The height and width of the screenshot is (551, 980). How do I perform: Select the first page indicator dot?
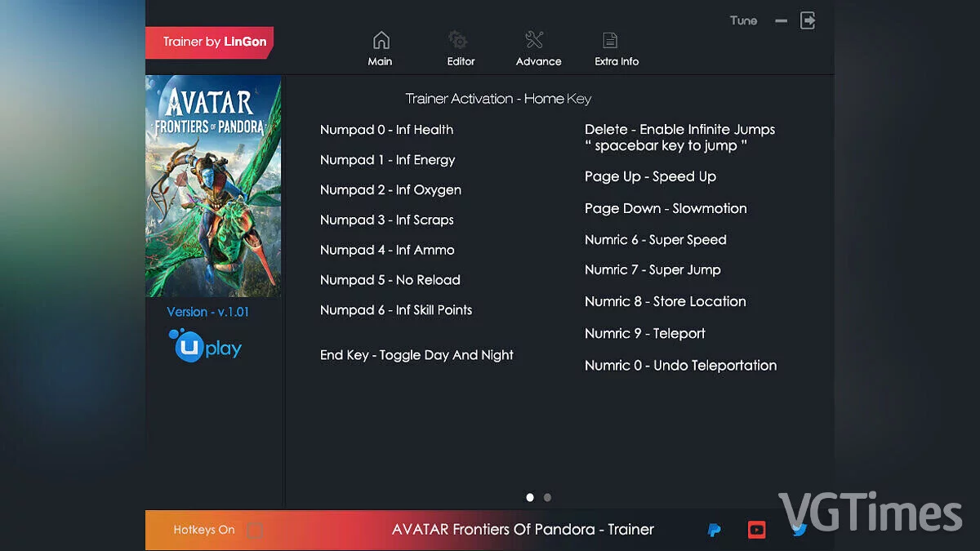(529, 497)
